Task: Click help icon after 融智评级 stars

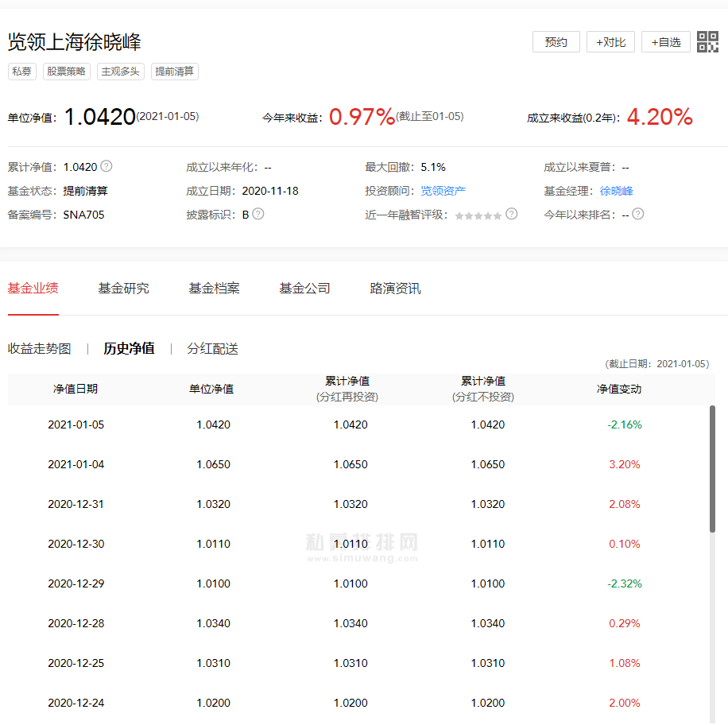Action: (x=512, y=214)
